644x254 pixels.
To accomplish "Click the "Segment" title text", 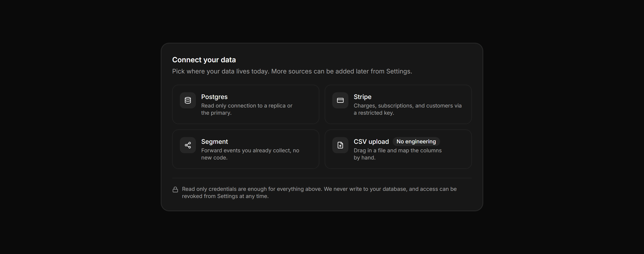I will click(214, 142).
